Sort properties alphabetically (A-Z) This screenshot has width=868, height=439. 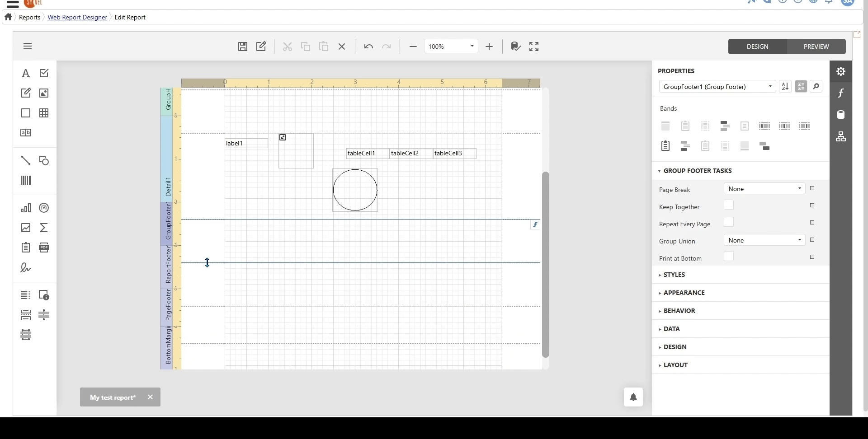tap(785, 86)
